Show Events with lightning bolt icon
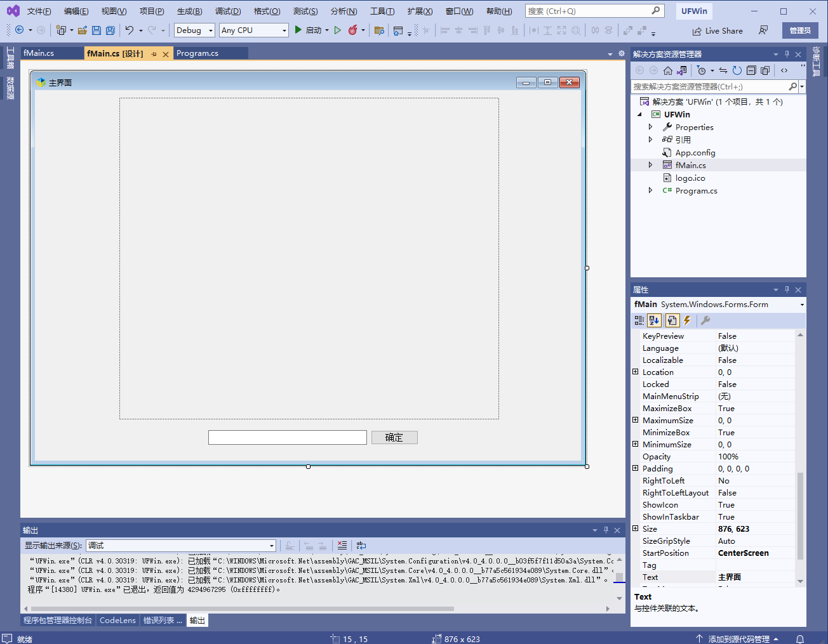828x644 pixels. (x=687, y=320)
